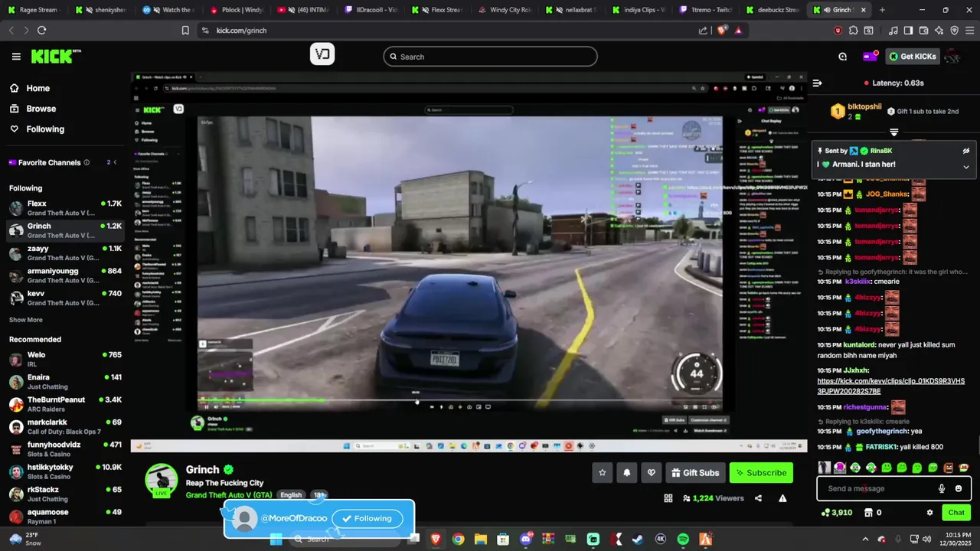Click the Gift Subs button
Screen dimensions: 980x551
695,473
